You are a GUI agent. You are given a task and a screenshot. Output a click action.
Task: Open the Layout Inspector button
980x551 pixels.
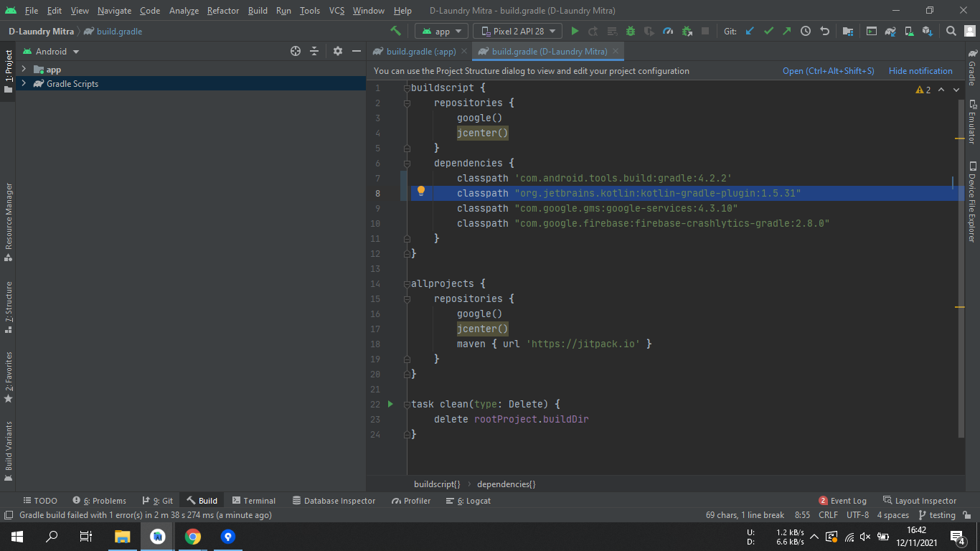[x=920, y=501]
